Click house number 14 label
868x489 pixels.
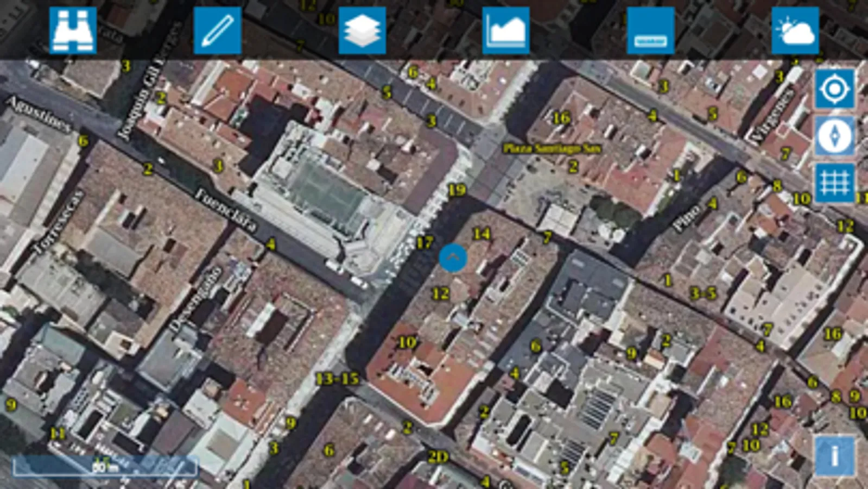481,234
